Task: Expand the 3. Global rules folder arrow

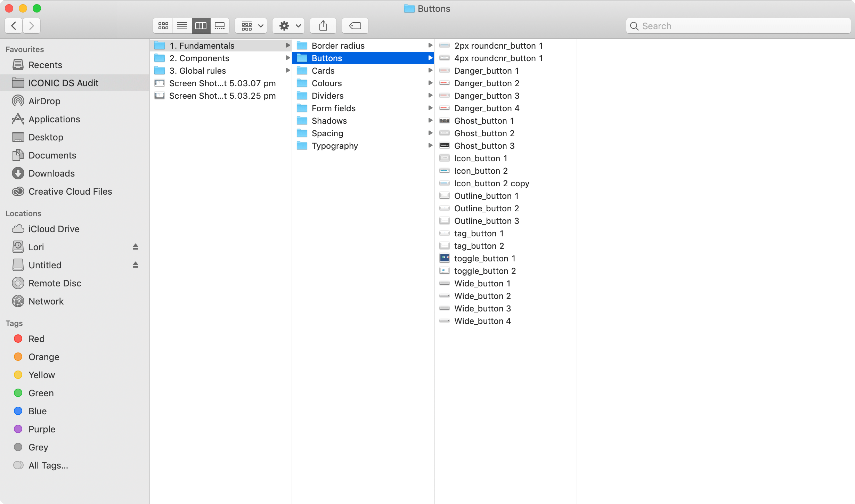Action: click(x=288, y=71)
